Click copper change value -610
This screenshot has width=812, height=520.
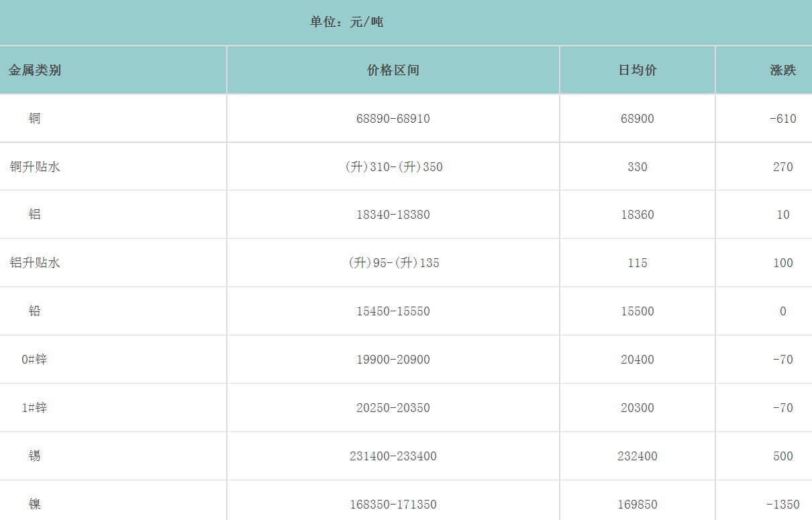tap(782, 119)
